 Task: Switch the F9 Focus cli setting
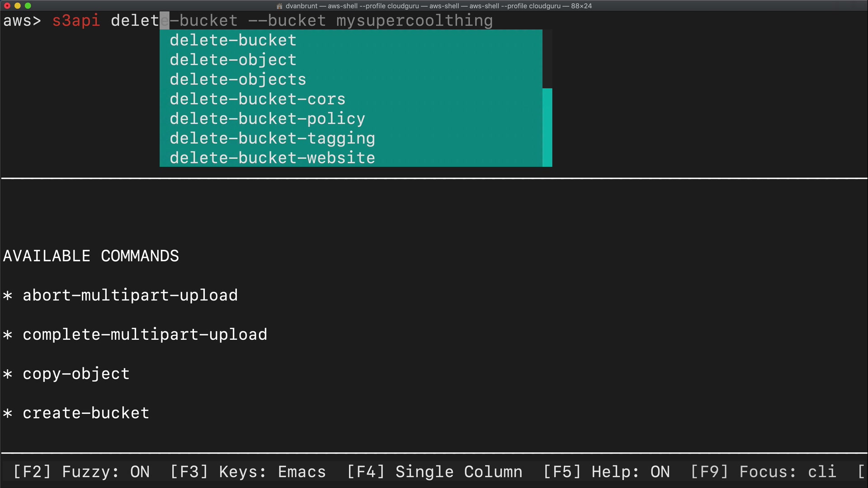click(763, 472)
